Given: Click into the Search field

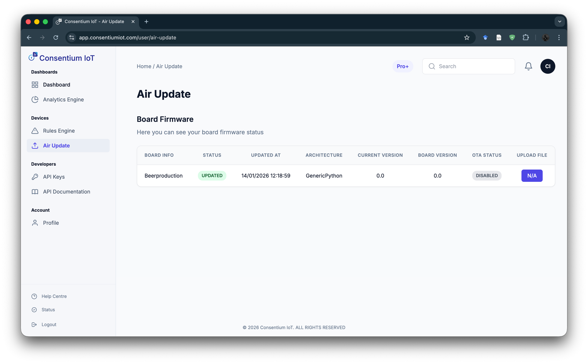Looking at the screenshot, I should click(x=473, y=66).
